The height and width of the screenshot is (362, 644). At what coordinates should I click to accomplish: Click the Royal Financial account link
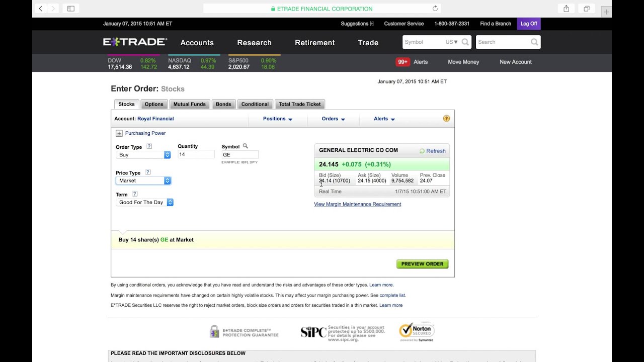(x=155, y=119)
